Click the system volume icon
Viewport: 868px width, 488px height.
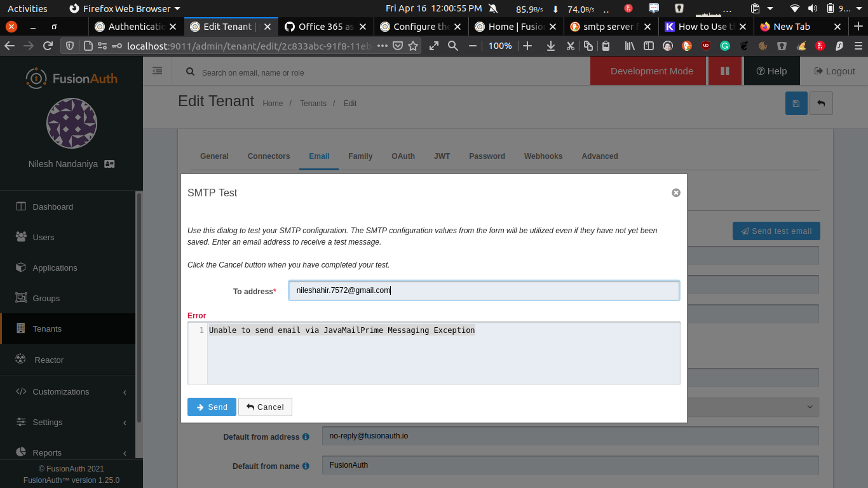tap(812, 8)
